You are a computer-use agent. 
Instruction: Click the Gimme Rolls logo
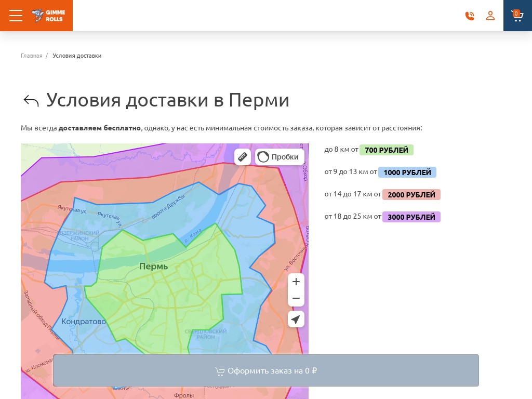point(48,16)
